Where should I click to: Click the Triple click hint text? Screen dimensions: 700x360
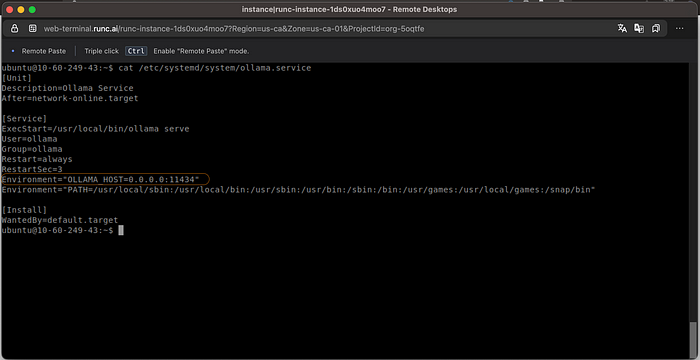(102, 51)
